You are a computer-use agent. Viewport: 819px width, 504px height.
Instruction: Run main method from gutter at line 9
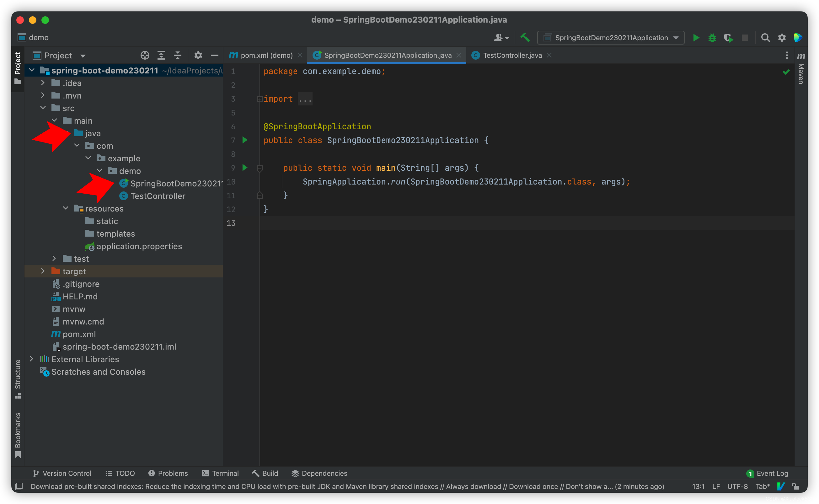pos(245,168)
